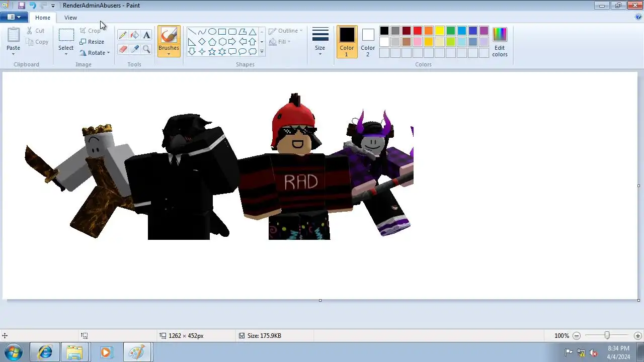Viewport: 644px width, 362px height.
Task: Choose the Rounded rectangular callout shape
Action: (232, 51)
